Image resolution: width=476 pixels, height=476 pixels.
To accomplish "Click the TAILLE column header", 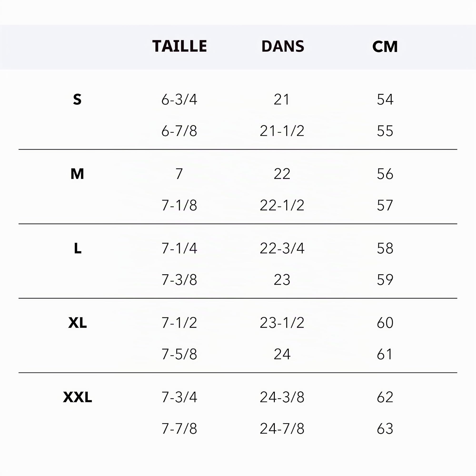I will [180, 46].
